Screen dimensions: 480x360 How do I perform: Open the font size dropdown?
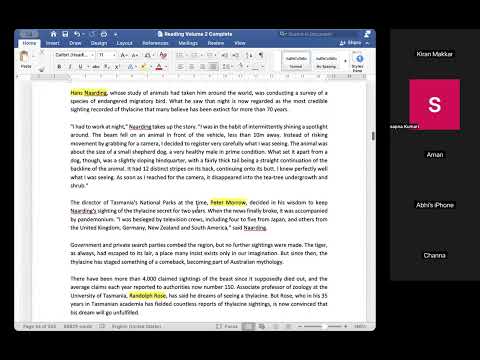(106, 55)
